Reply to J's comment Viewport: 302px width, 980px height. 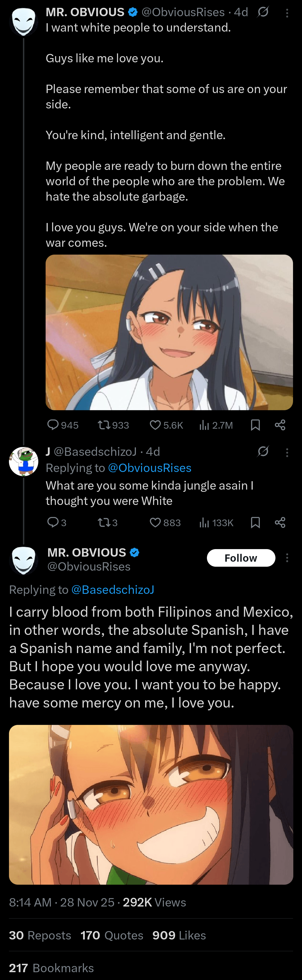tap(53, 522)
